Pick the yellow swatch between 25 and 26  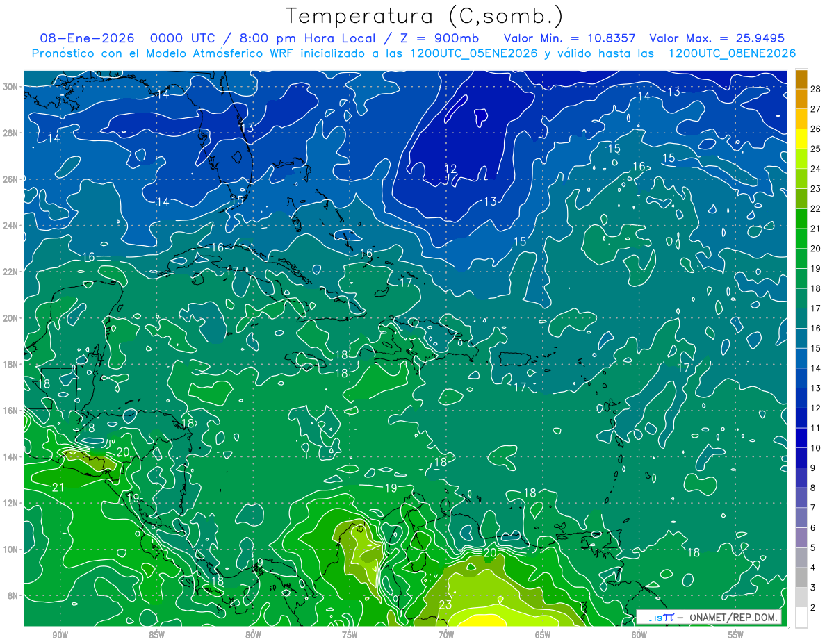(x=801, y=139)
